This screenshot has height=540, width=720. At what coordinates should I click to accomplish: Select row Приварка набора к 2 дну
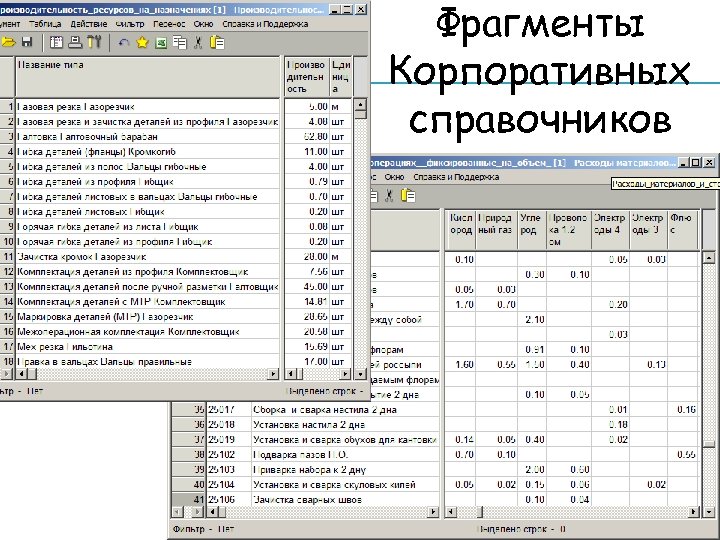(345, 470)
